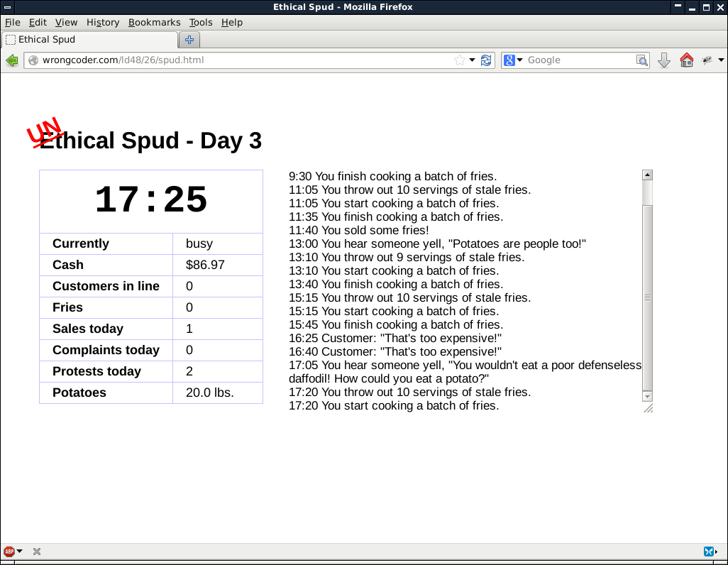This screenshot has height=565, width=728.
Task: Open the Downloads arrow icon
Action: coord(664,60)
